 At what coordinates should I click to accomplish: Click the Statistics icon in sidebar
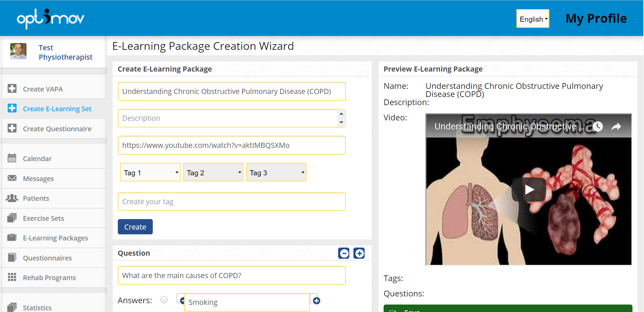point(12,307)
